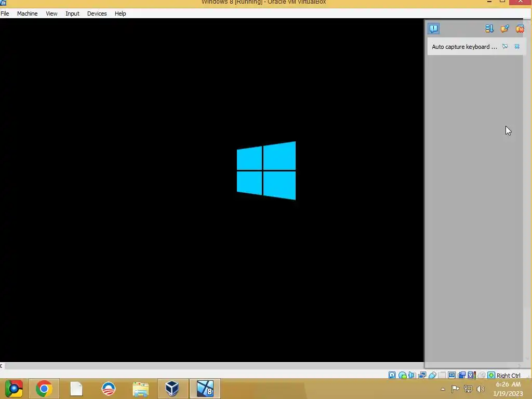Click the network tray icon
Screen dimensions: 532x399
click(468, 389)
